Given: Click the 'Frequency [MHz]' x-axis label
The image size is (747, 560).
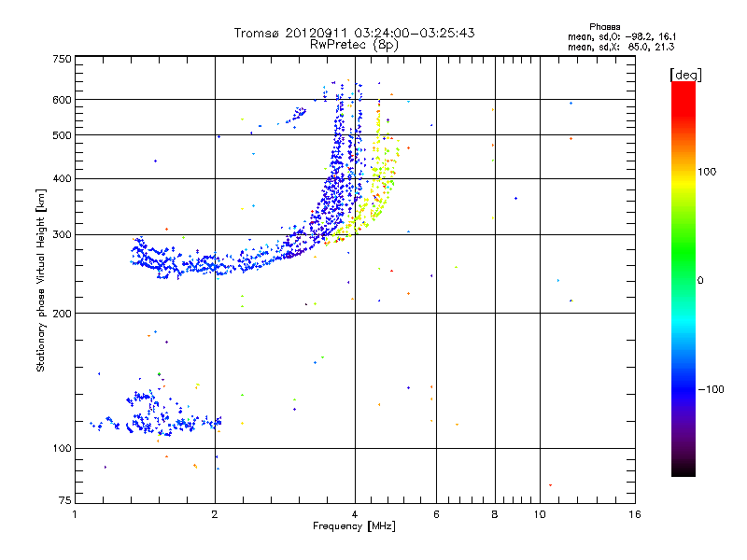Looking at the screenshot, I should (x=354, y=526).
